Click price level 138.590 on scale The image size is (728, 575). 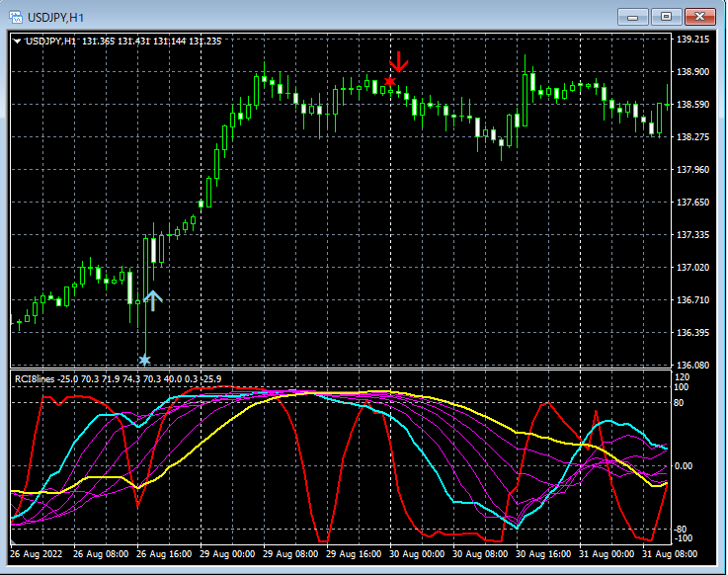pyautogui.click(x=692, y=104)
